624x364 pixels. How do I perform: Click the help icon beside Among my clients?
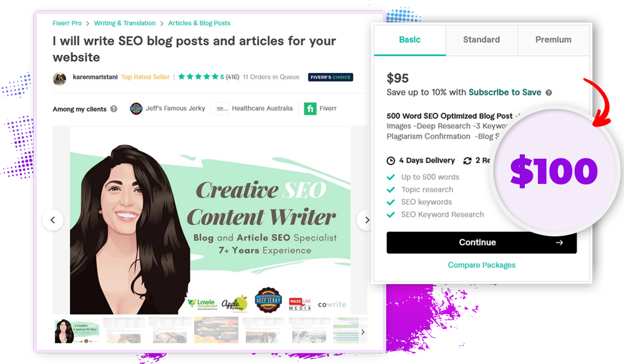[x=114, y=109]
